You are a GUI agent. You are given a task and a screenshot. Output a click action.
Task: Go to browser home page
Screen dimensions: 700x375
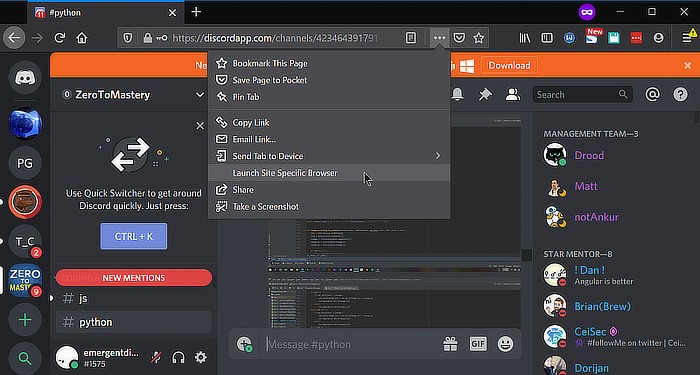[x=82, y=38]
